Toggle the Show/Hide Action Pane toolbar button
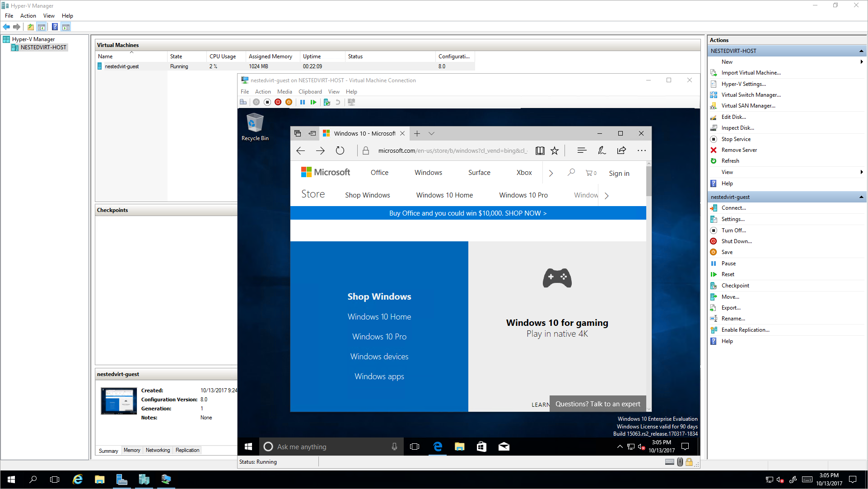The height and width of the screenshot is (489, 868). pyautogui.click(x=66, y=27)
